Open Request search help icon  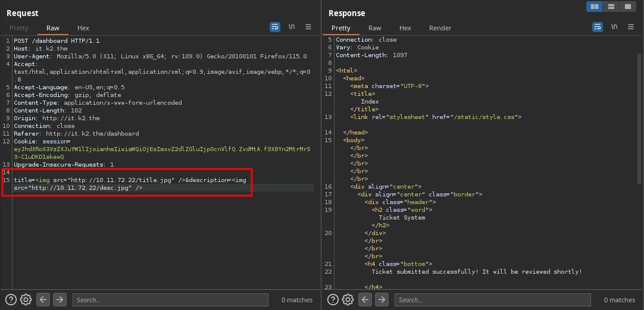click(x=11, y=300)
